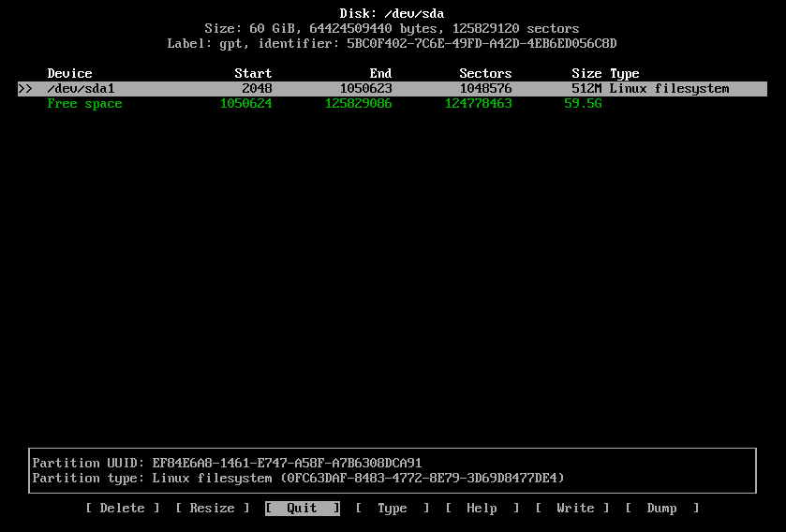Click start sector value 2048
Screen dimensions: 786x532
(257, 89)
